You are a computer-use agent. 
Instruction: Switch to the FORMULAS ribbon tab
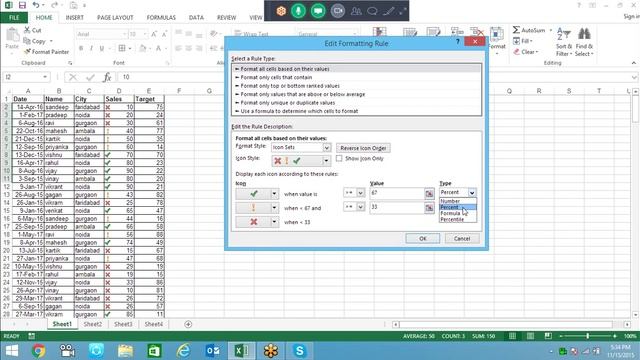[161, 18]
